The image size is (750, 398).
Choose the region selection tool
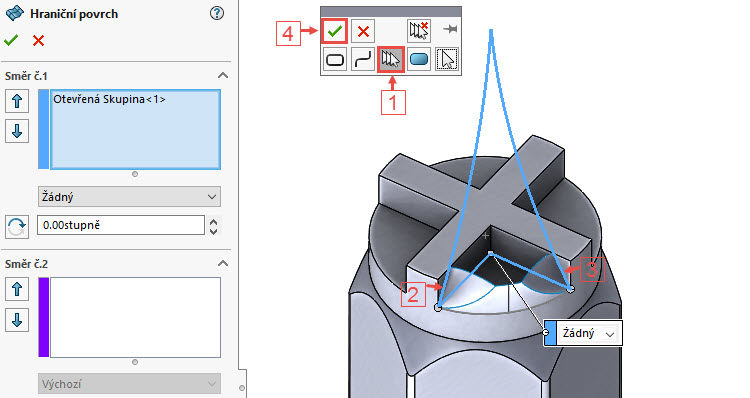coord(419,60)
